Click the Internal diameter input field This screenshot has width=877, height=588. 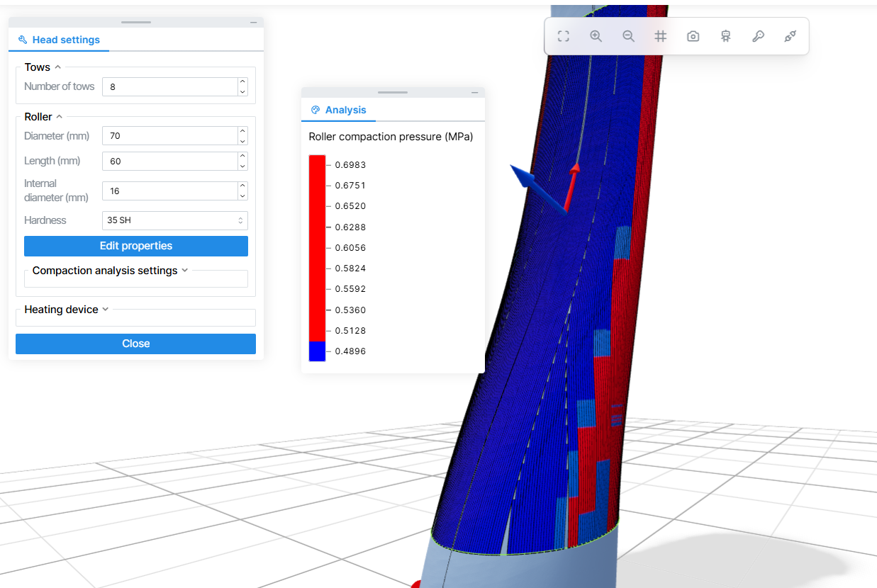[x=170, y=191]
